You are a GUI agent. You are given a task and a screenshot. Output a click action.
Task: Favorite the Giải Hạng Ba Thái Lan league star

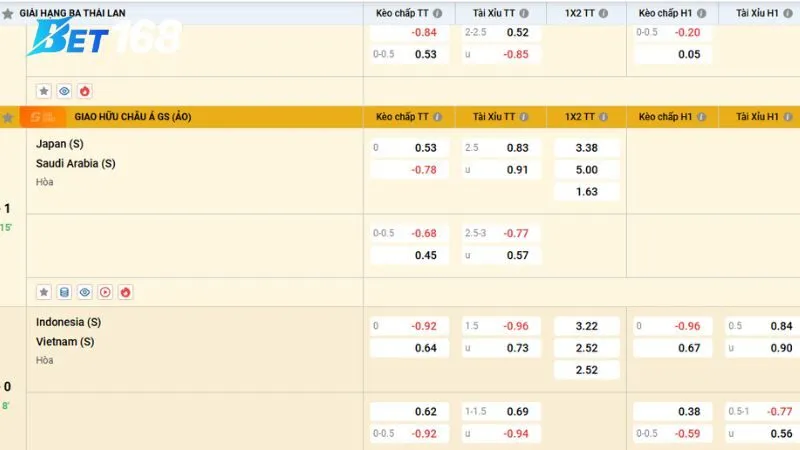(x=8, y=14)
